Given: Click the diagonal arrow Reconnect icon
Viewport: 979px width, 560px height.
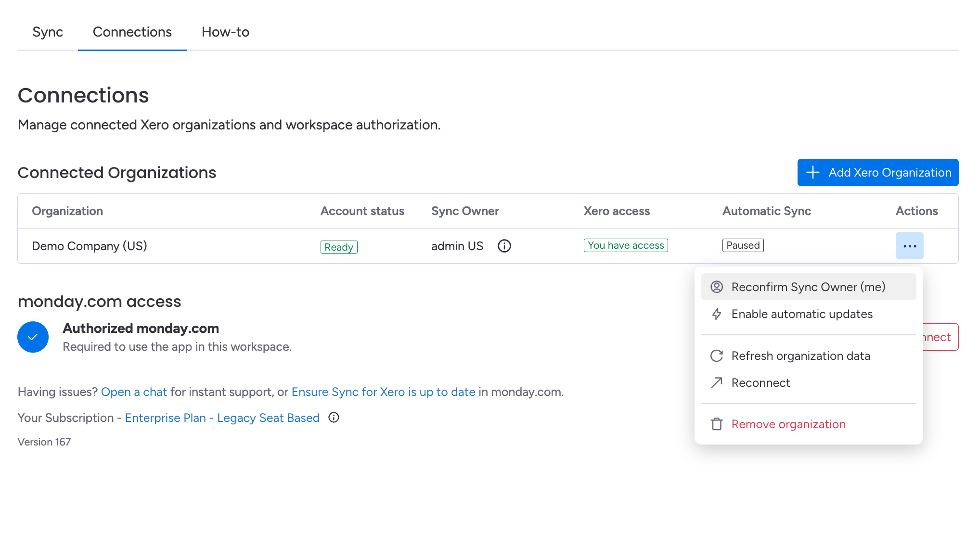Looking at the screenshot, I should (x=717, y=383).
